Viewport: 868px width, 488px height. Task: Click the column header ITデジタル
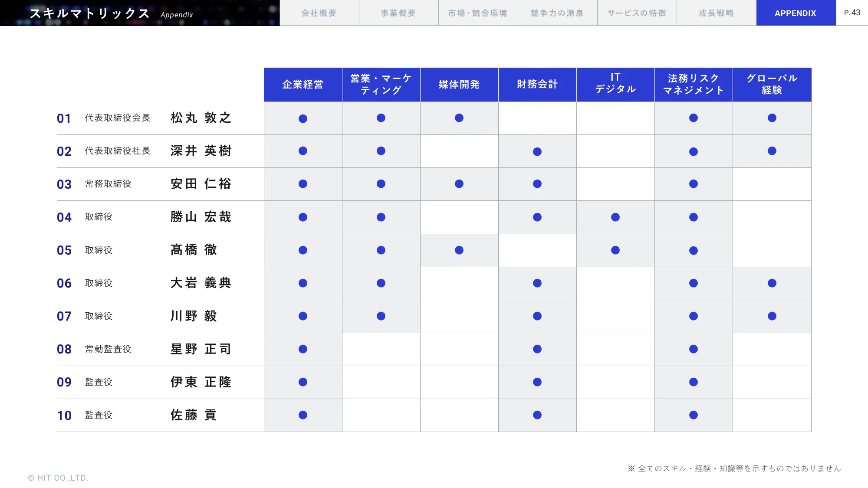pyautogui.click(x=615, y=84)
